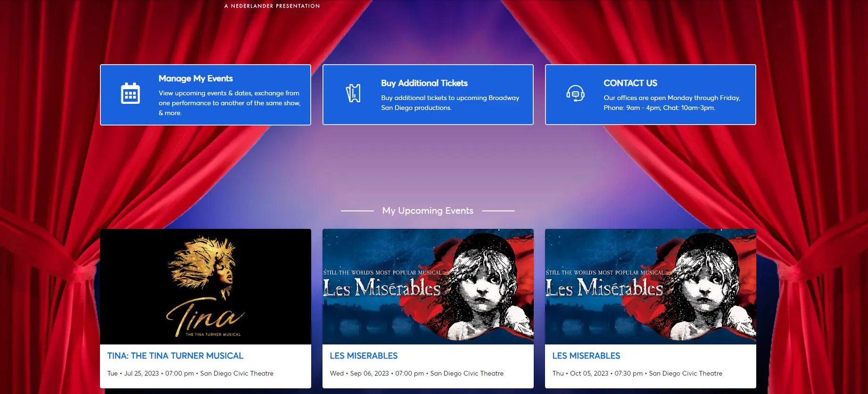Click the ticket icon for Buy Additional Tickets
The width and height of the screenshot is (868, 394).
pyautogui.click(x=353, y=93)
